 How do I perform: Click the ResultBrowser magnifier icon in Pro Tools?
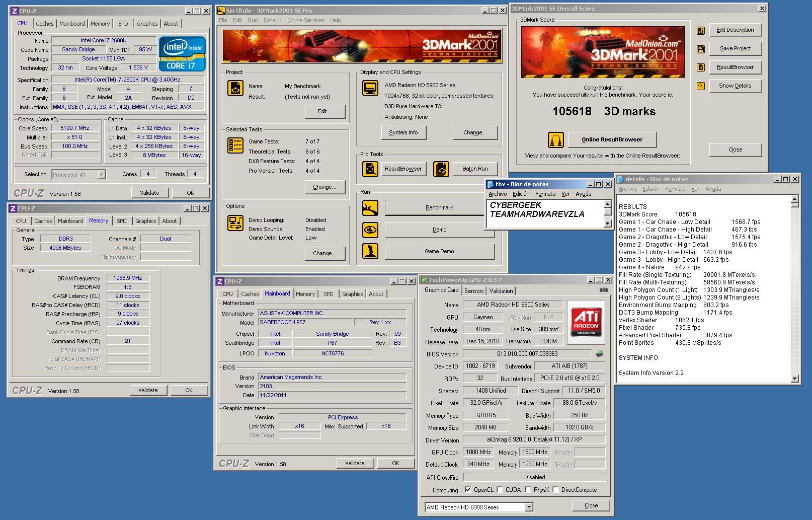click(370, 169)
